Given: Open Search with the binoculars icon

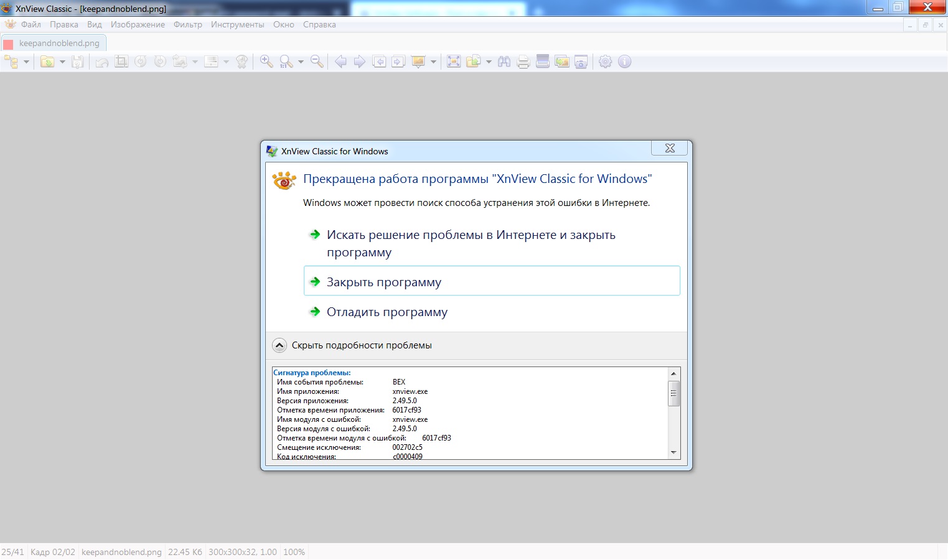Looking at the screenshot, I should pyautogui.click(x=504, y=62).
